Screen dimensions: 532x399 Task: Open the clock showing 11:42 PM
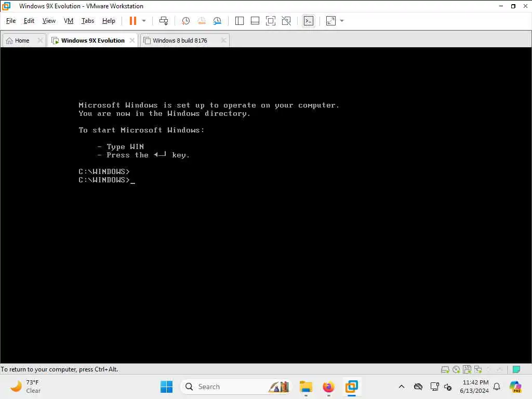click(x=475, y=387)
